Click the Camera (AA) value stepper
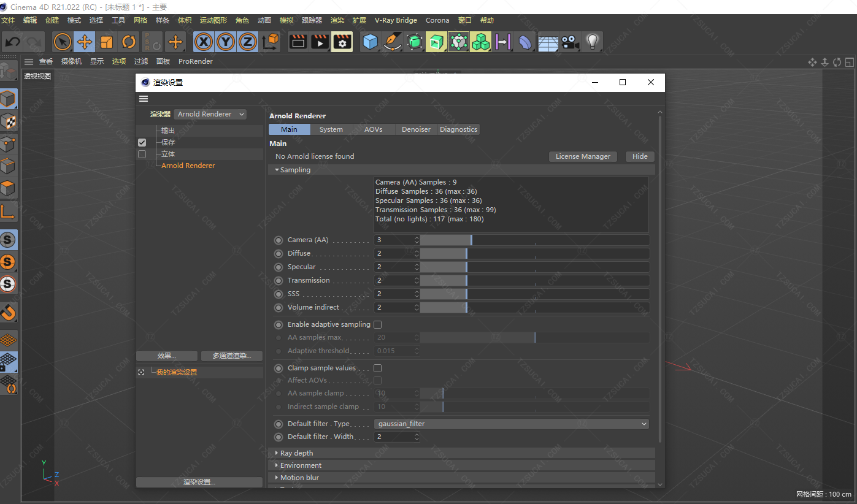The image size is (857, 504). click(x=417, y=240)
